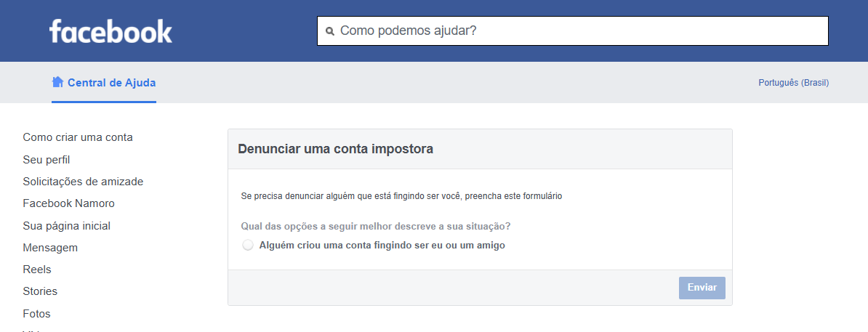Open 'Sua página inicial' help topic
This screenshot has width=868, height=332.
click(66, 226)
